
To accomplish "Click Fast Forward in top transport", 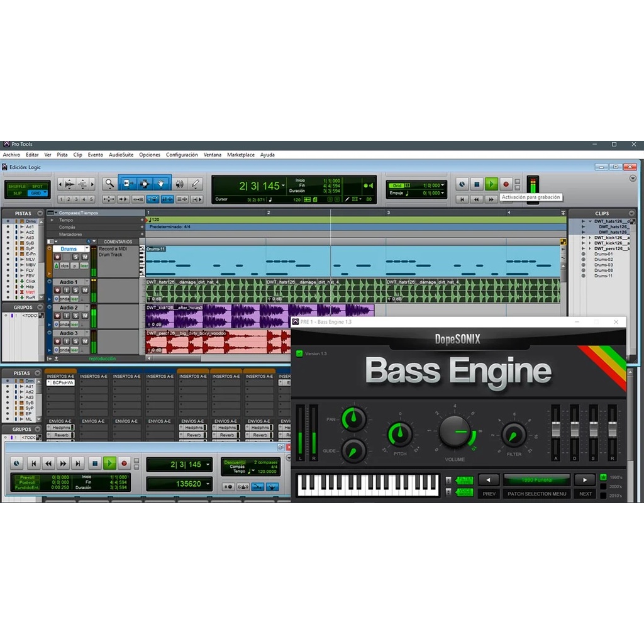I will tap(491, 199).
